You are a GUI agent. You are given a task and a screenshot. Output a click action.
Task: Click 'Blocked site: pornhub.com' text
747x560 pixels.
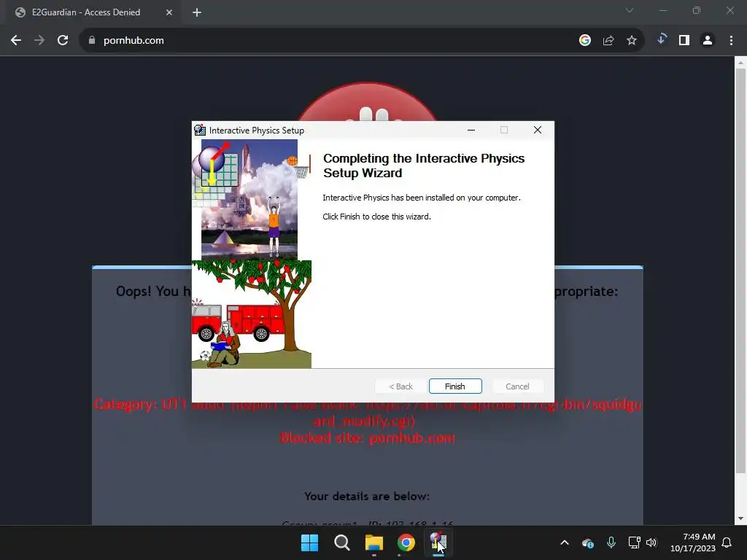(368, 437)
